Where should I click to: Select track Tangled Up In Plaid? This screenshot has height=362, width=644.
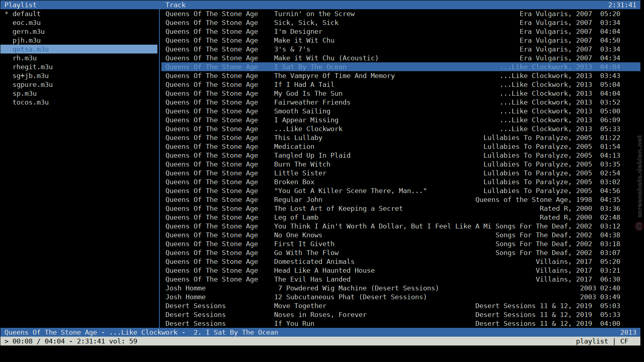401,155
